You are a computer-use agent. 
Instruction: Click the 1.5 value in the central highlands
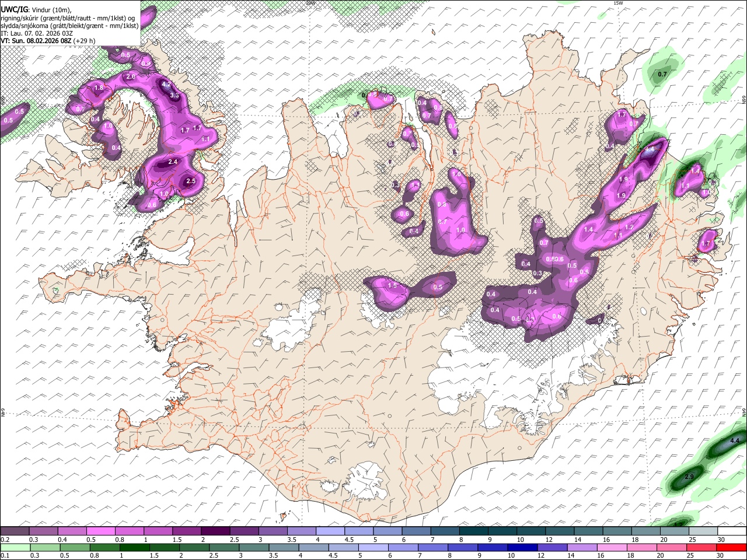point(393,286)
